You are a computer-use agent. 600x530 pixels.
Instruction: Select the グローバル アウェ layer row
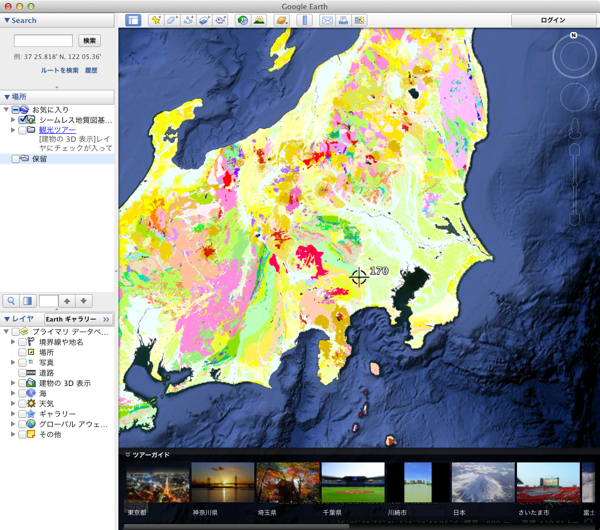57,424
